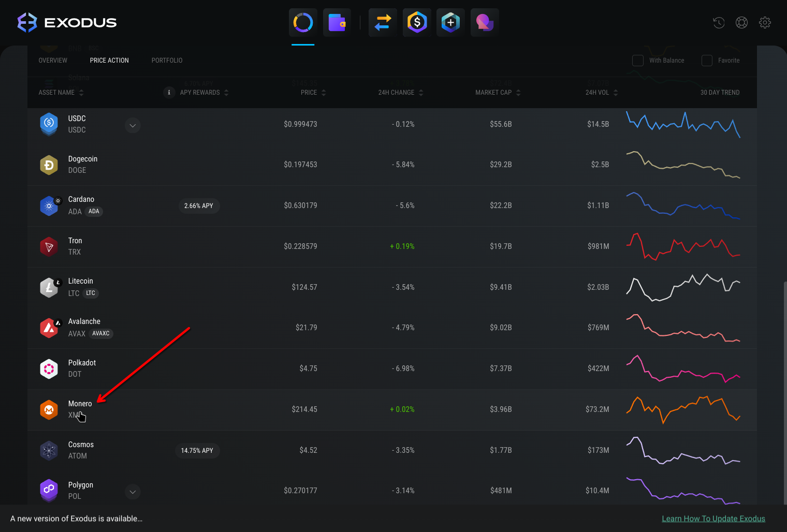Open the History clock icon
The image size is (787, 532).
pos(719,23)
